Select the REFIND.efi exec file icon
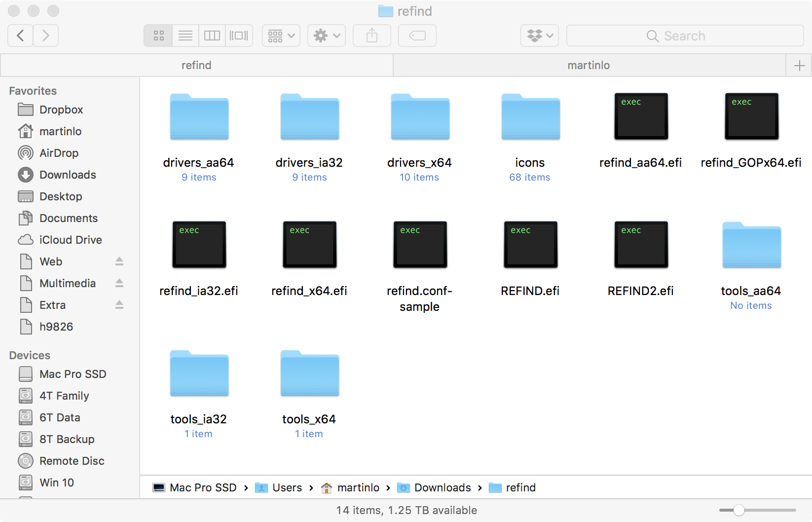Image resolution: width=812 pixels, height=522 pixels. click(x=531, y=245)
